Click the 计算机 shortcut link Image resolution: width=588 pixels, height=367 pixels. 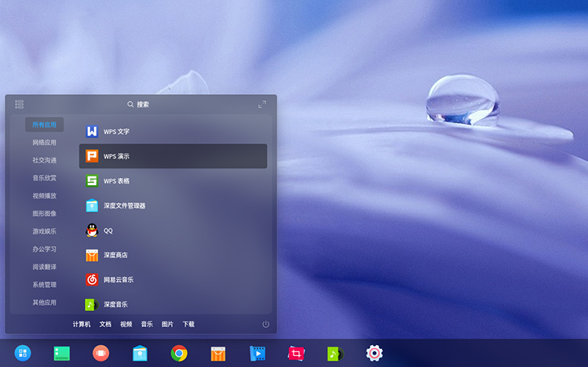point(82,324)
